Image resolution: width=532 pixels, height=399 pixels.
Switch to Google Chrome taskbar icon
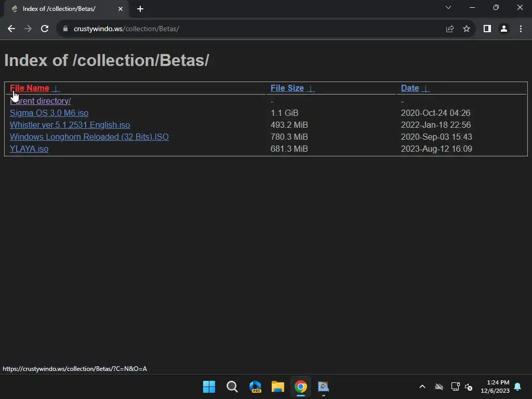click(301, 387)
